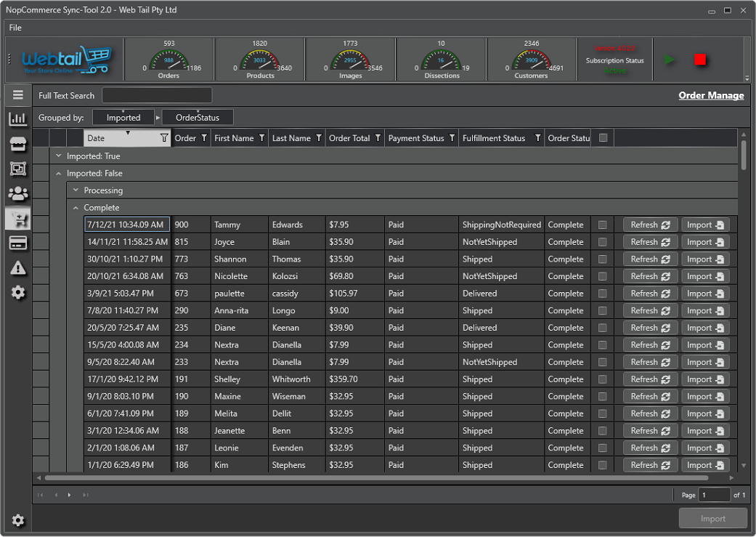Viewport: 756px width, 537px height.
Task: Open the bar chart dashboard icon
Action: (x=18, y=118)
